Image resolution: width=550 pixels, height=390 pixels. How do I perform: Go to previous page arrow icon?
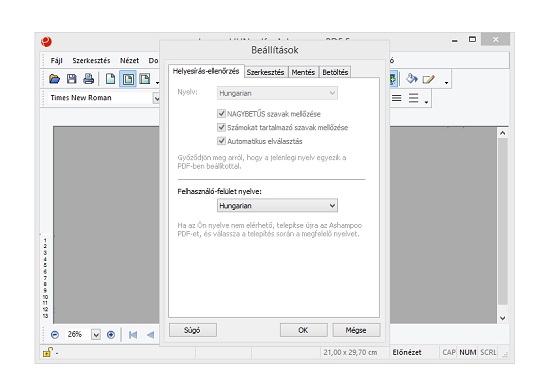point(150,335)
